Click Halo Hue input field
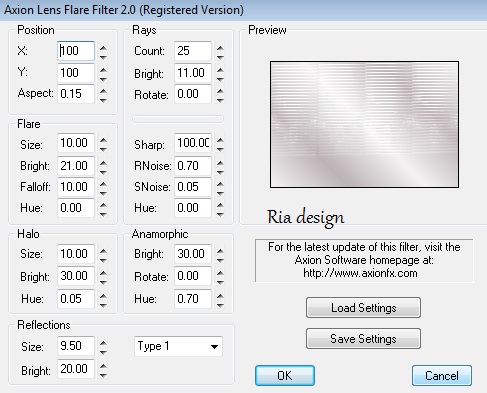The height and width of the screenshot is (393, 487). click(x=76, y=299)
